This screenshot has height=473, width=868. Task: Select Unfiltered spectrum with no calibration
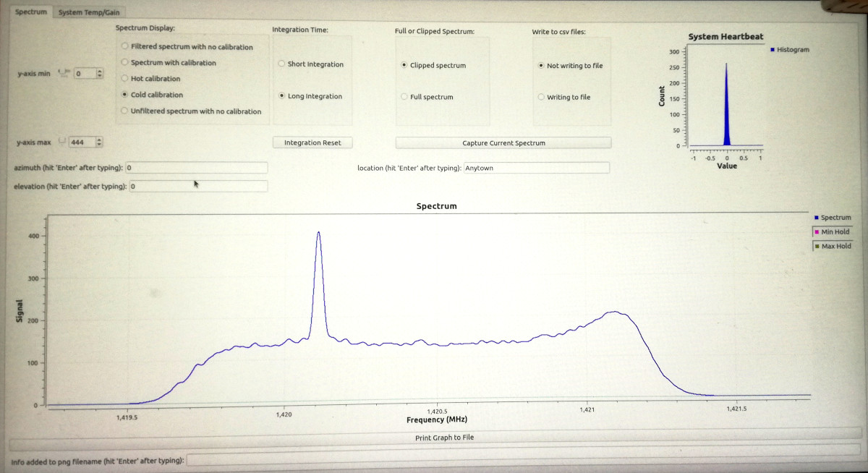click(125, 111)
